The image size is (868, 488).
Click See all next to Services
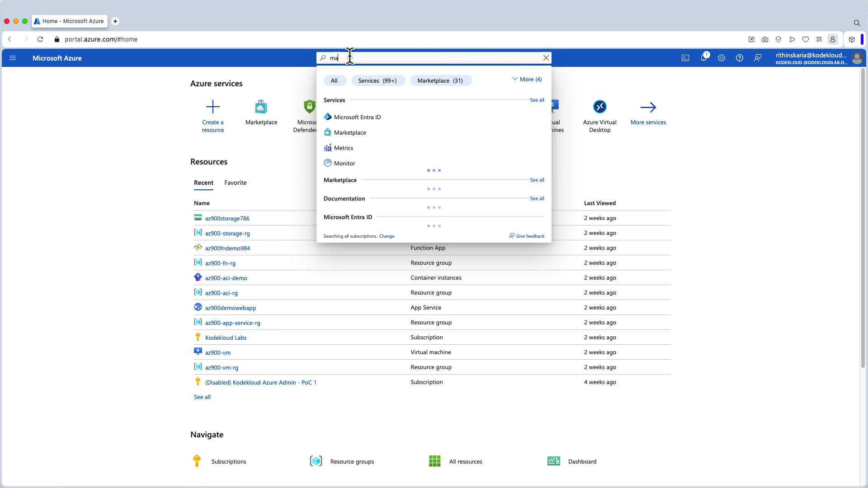pos(537,100)
